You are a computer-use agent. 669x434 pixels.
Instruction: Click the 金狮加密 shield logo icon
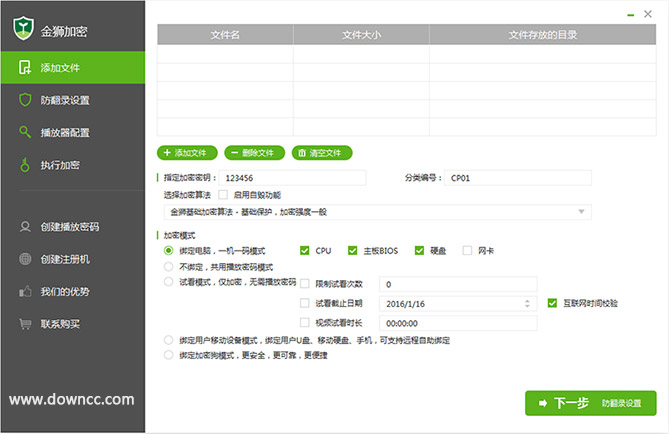click(23, 29)
